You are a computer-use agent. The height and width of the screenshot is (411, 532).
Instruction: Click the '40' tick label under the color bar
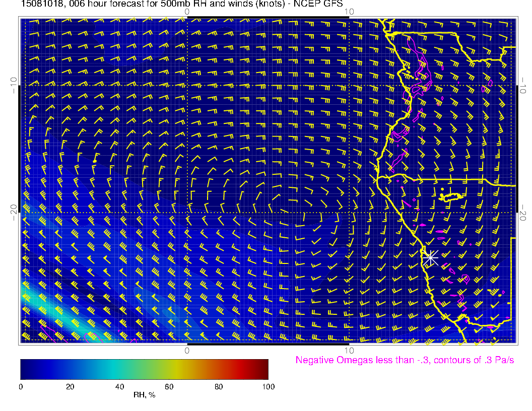coord(119,386)
